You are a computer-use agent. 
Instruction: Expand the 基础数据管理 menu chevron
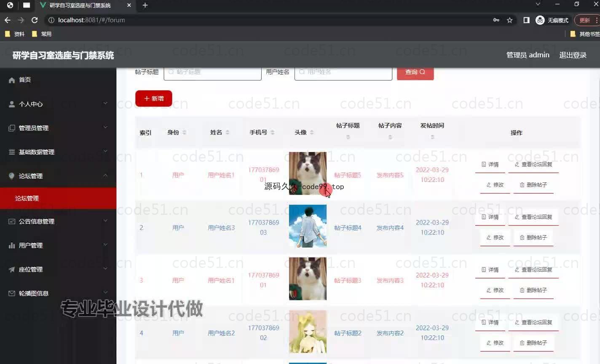(105, 151)
